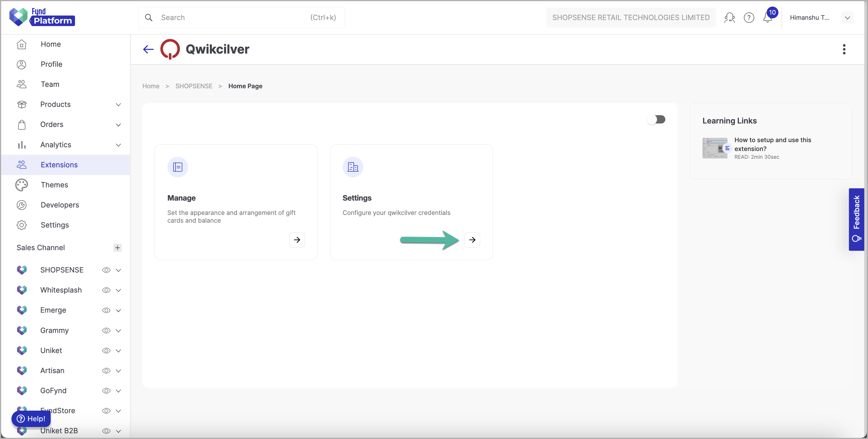Open 'How to setup and use this extension?' link
The image size is (868, 439).
click(773, 144)
